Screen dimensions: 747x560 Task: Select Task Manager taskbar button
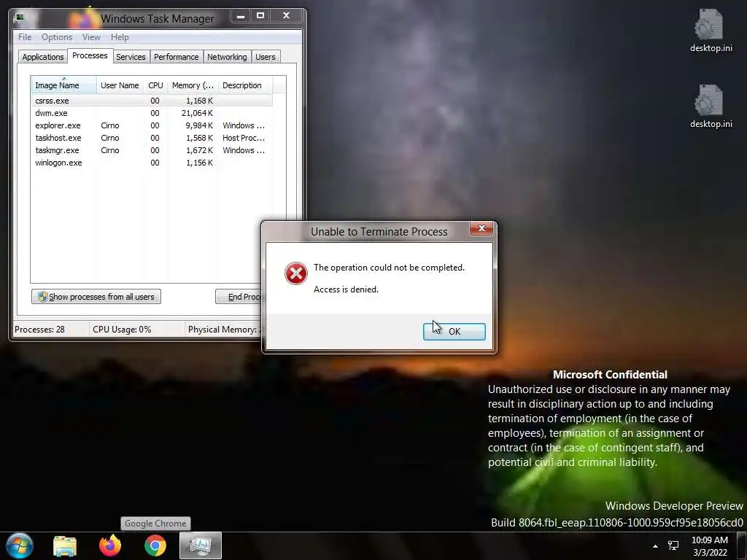coord(200,545)
